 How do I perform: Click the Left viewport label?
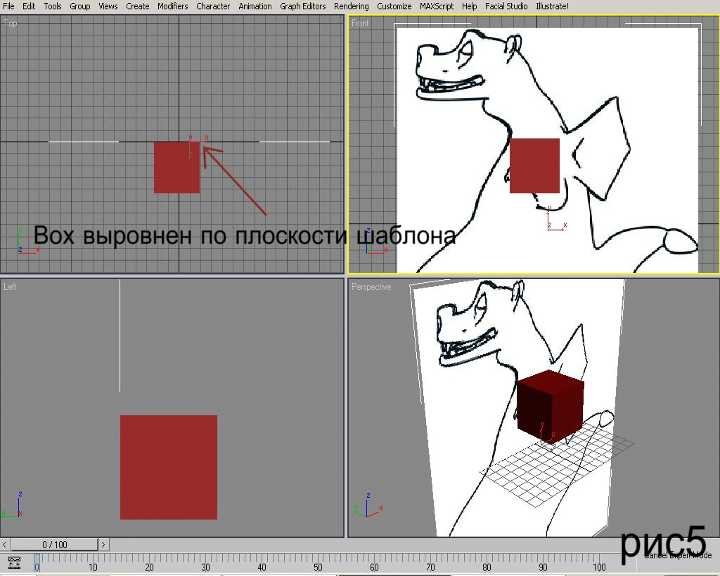(11, 286)
